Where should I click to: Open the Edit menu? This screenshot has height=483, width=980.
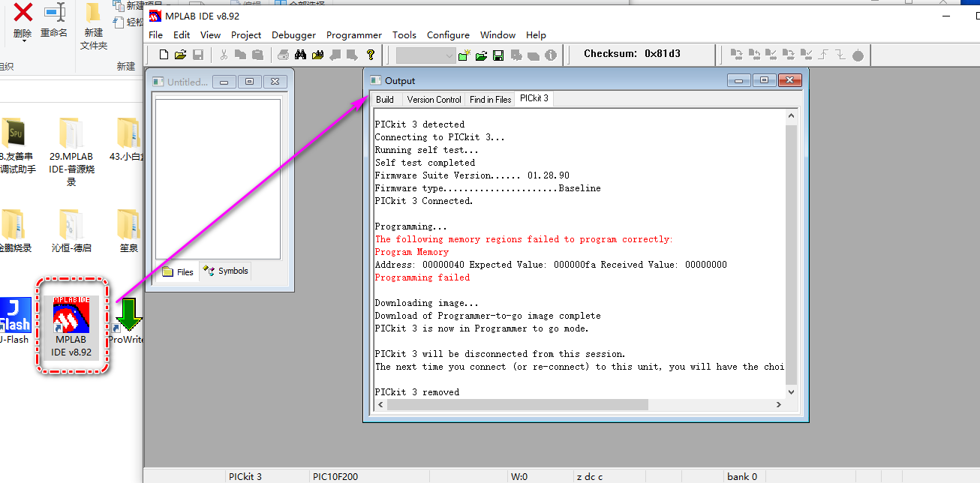point(182,34)
